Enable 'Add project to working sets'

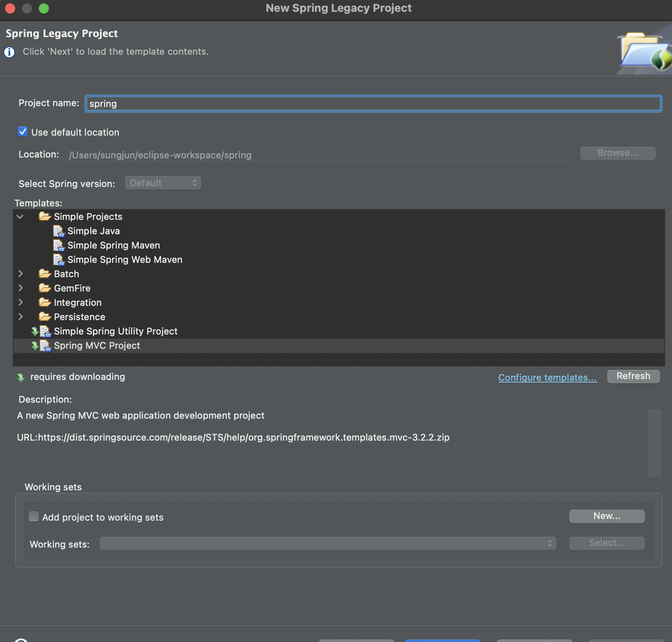[34, 516]
